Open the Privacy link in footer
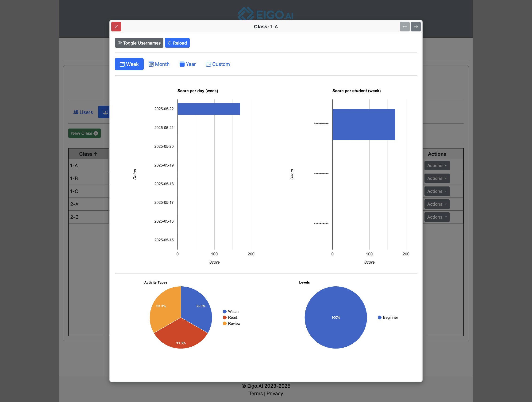Image resolution: width=532 pixels, height=402 pixels. (x=275, y=394)
